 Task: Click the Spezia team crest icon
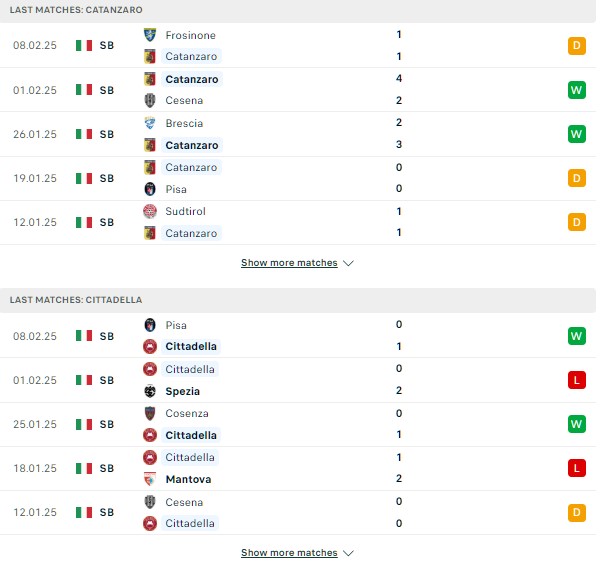point(150,391)
